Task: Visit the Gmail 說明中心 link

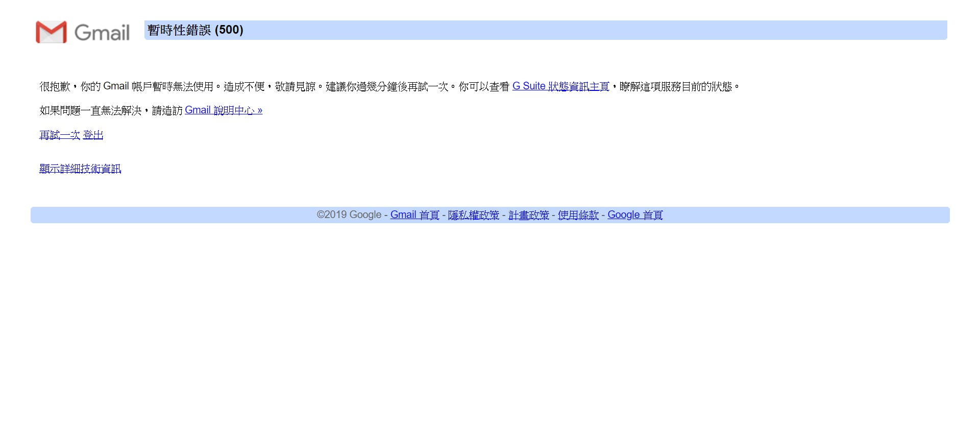Action: 224,110
